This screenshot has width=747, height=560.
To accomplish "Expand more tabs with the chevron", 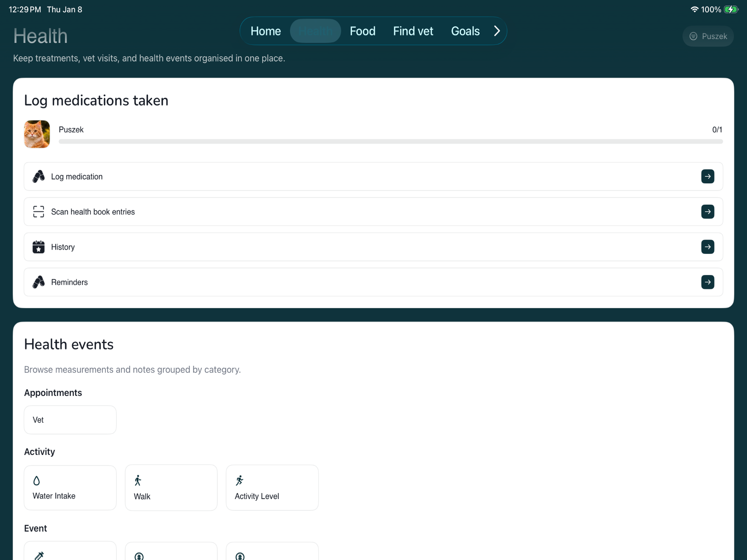I will 497,31.
